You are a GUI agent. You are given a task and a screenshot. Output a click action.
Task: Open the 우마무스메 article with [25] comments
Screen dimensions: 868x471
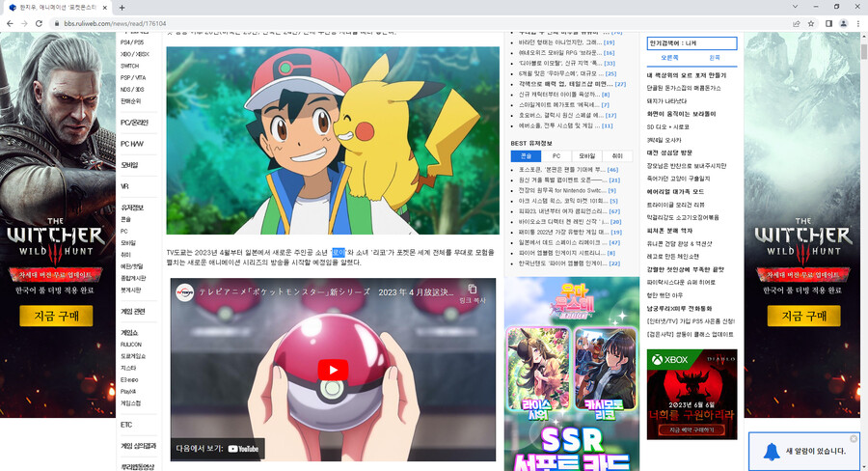coord(567,73)
